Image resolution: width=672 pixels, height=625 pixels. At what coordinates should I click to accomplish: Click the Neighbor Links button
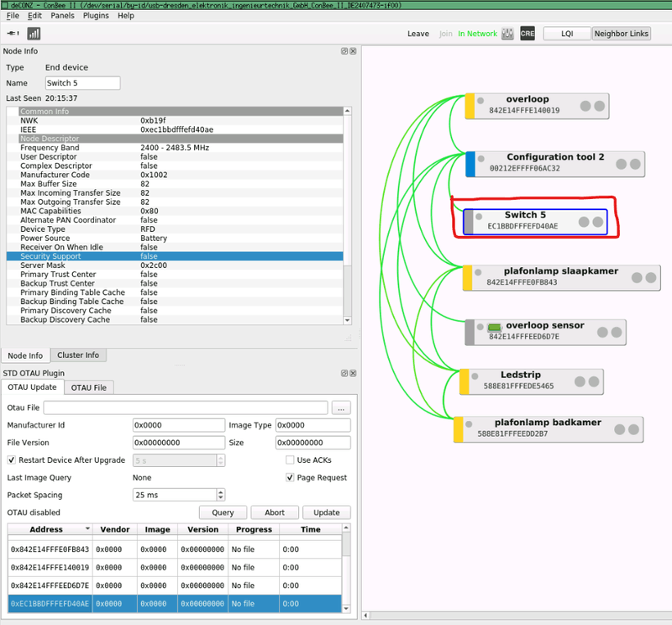(622, 34)
